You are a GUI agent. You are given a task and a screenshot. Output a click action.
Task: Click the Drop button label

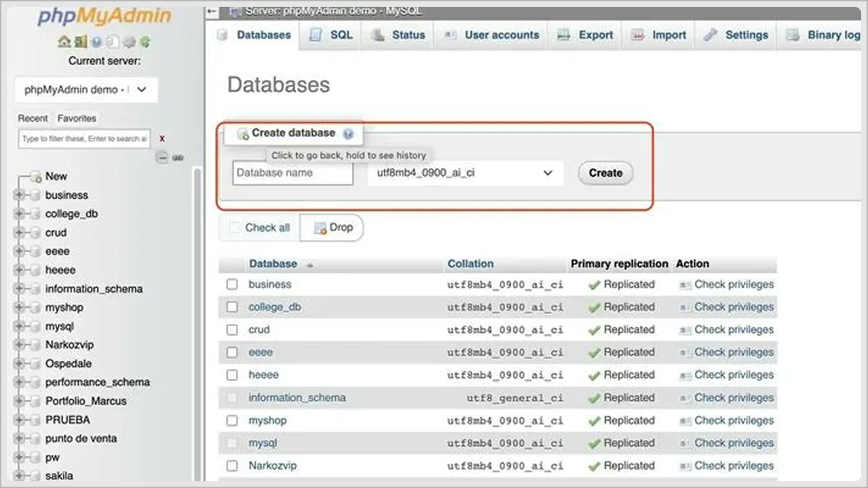(x=341, y=228)
